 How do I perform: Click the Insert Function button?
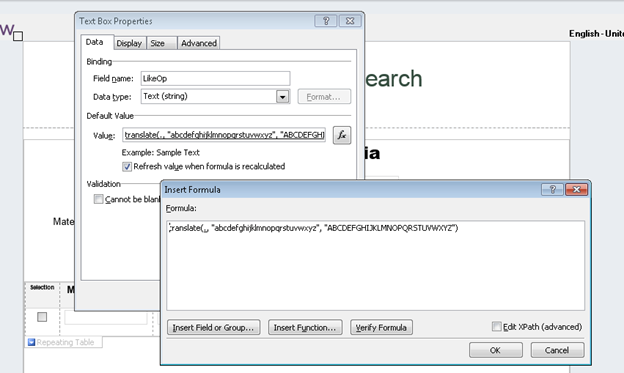(305, 328)
